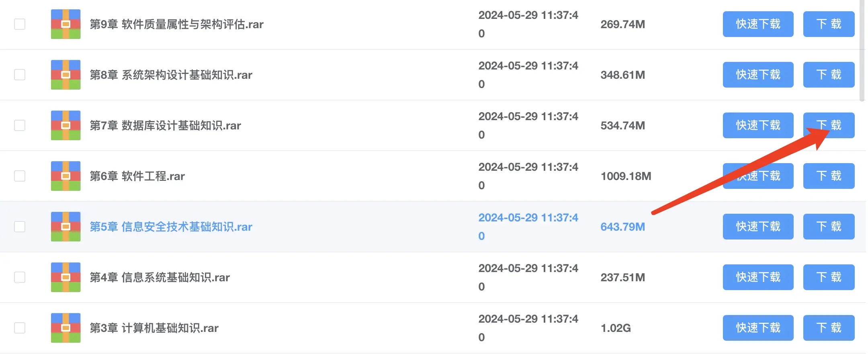Screen dimensions: 868x356
Task: Click 下载 for 第5章 信息安全技术基础知识
Action: point(829,227)
